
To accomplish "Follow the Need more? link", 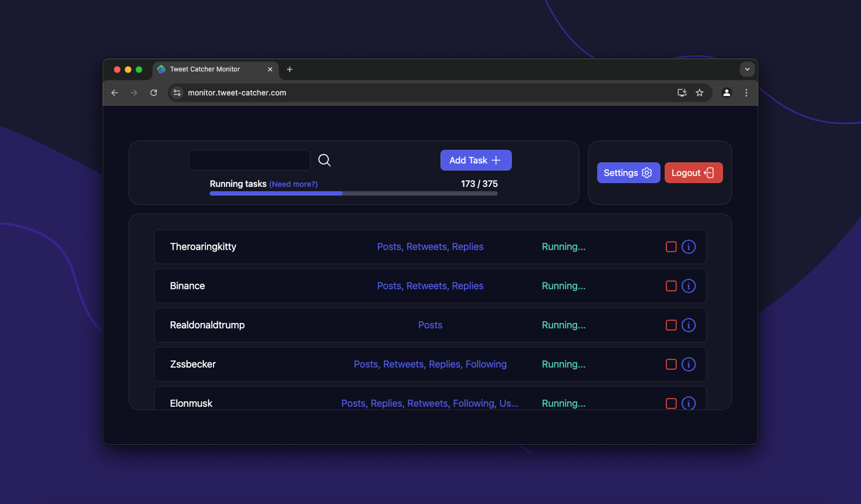I will 293,184.
